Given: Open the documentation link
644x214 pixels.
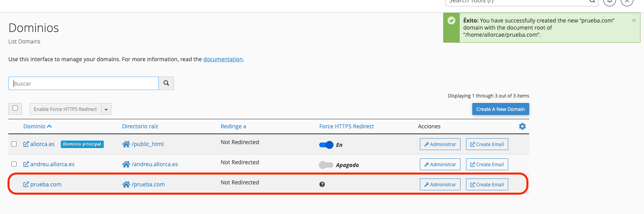Looking at the screenshot, I should pos(223,59).
